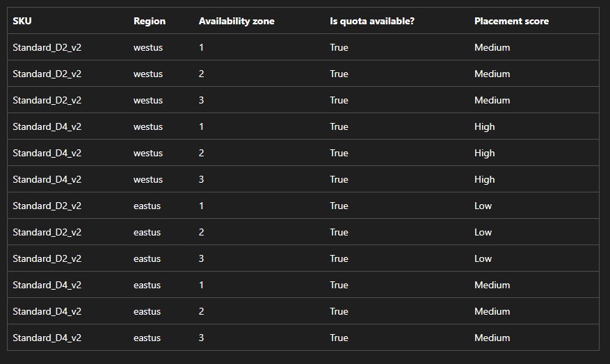Click the SKU column header

tap(22, 22)
